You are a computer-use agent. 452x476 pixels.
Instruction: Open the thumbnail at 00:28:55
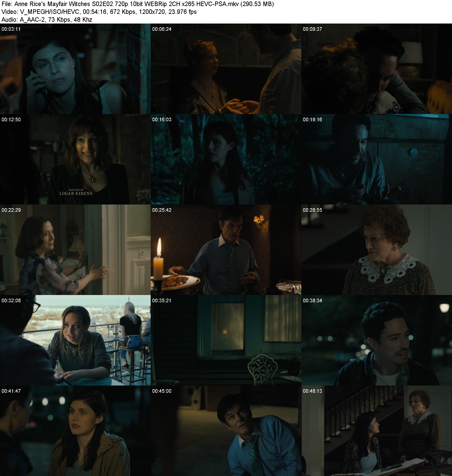(377, 250)
